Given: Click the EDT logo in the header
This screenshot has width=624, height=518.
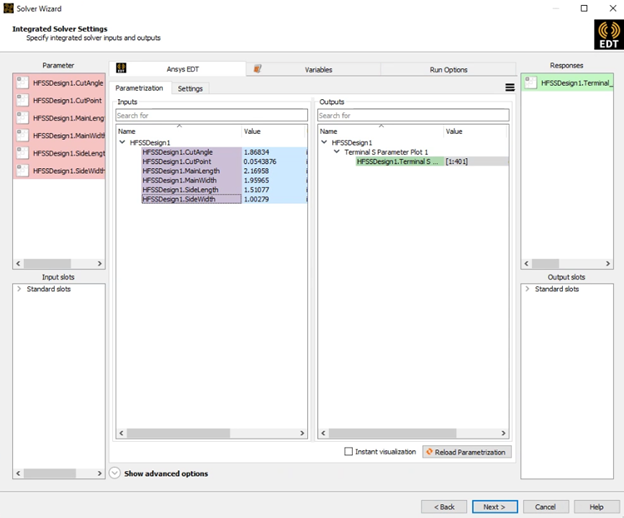Looking at the screenshot, I should pos(608,35).
